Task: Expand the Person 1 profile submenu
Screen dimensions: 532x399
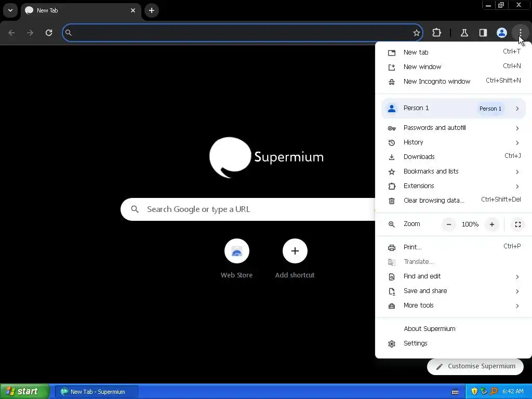Action: (454, 108)
